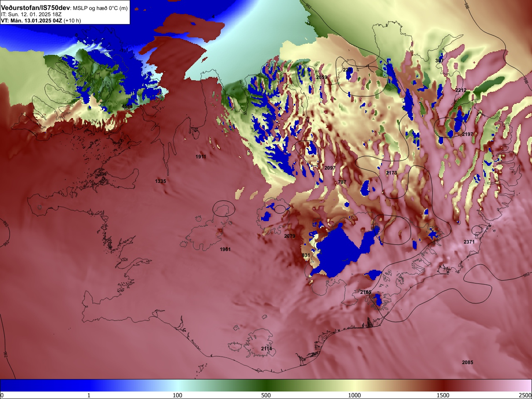Click the 1 tick label on the colour scale

click(x=89, y=395)
